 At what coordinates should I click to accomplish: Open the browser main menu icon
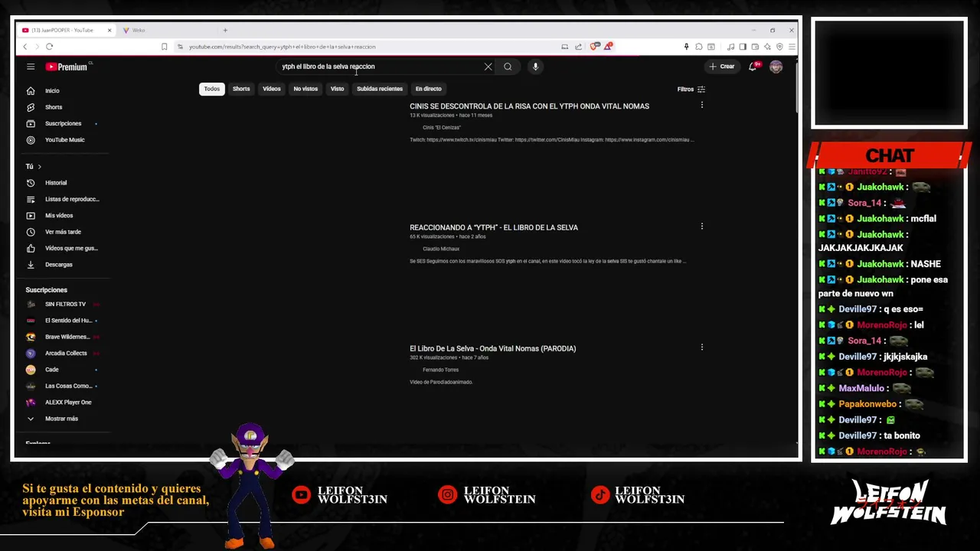[x=792, y=47]
